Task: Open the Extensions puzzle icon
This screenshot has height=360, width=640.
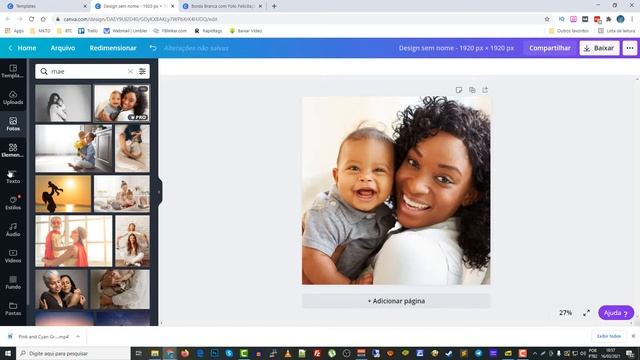Action: (609, 19)
